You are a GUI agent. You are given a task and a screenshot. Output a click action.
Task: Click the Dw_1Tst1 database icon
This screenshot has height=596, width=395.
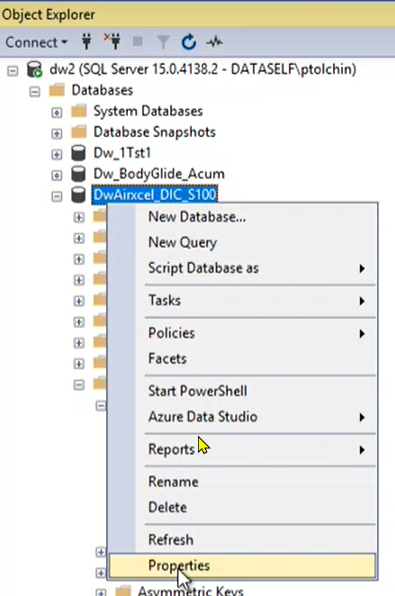[x=78, y=153]
